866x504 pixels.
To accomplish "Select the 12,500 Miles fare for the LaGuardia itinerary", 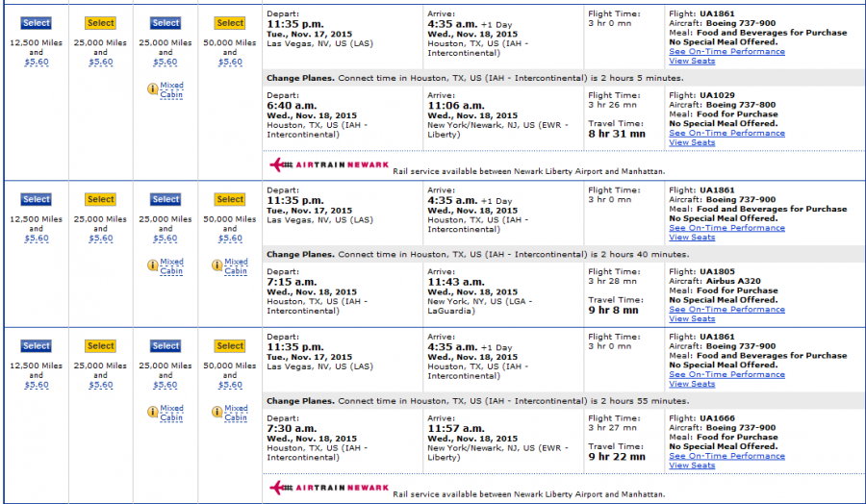I will point(36,199).
